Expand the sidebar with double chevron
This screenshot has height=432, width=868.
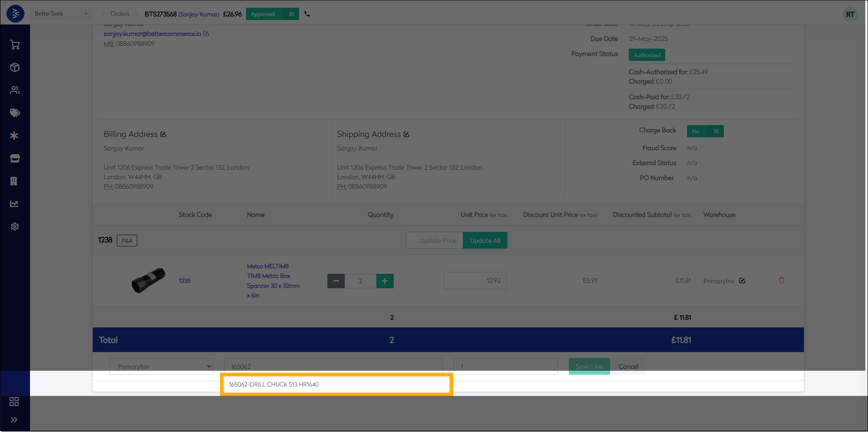click(x=14, y=420)
